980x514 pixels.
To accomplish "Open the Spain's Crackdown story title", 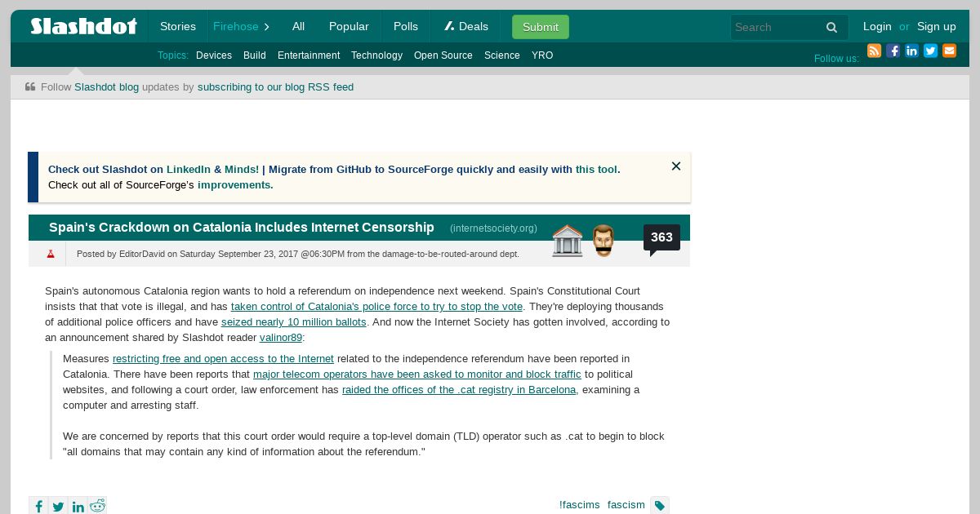I will (242, 228).
